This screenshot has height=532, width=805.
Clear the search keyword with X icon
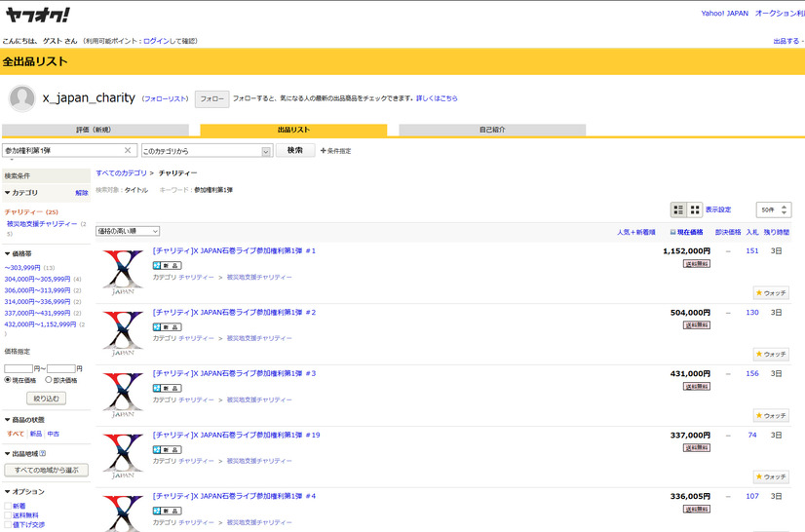[128, 150]
